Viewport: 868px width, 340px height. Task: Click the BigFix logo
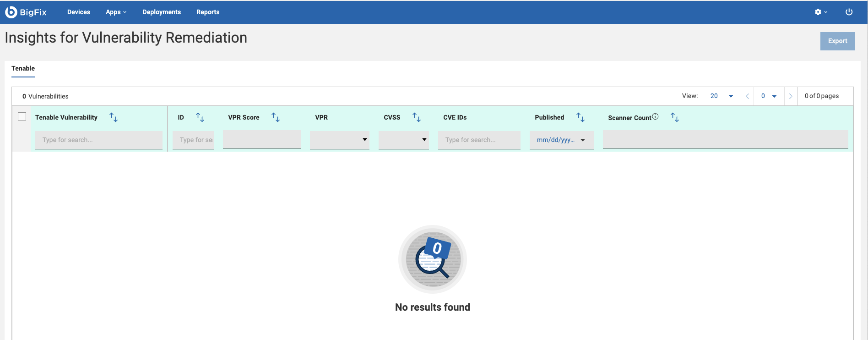(26, 12)
